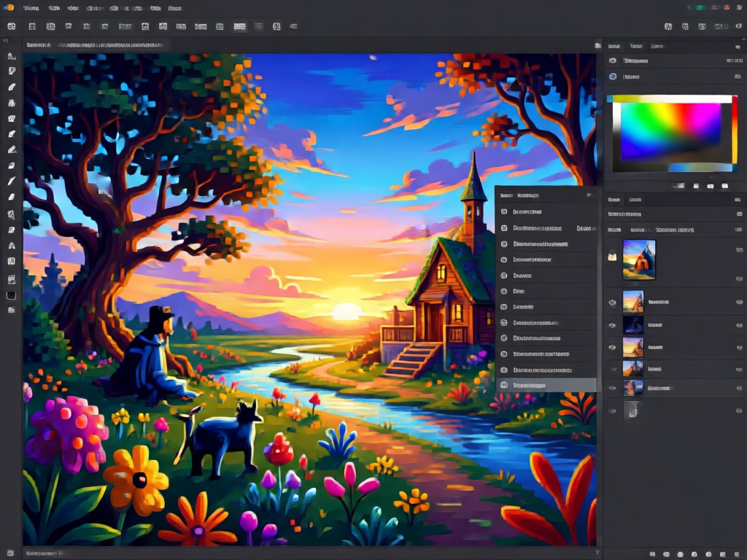The height and width of the screenshot is (560, 747).
Task: Toggle the eye icon in the color panel's first row
Action: 613,61
